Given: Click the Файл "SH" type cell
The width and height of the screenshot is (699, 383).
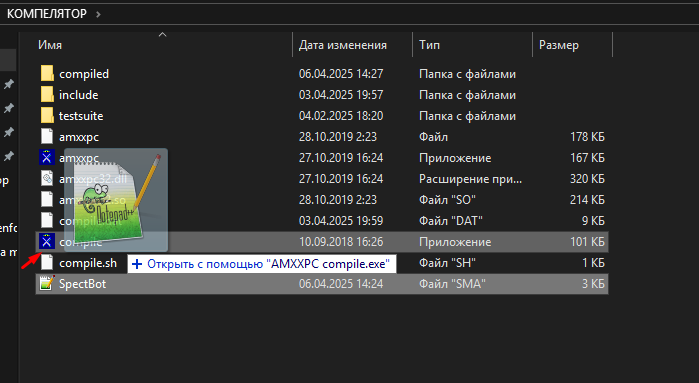Looking at the screenshot, I should coord(447,263).
